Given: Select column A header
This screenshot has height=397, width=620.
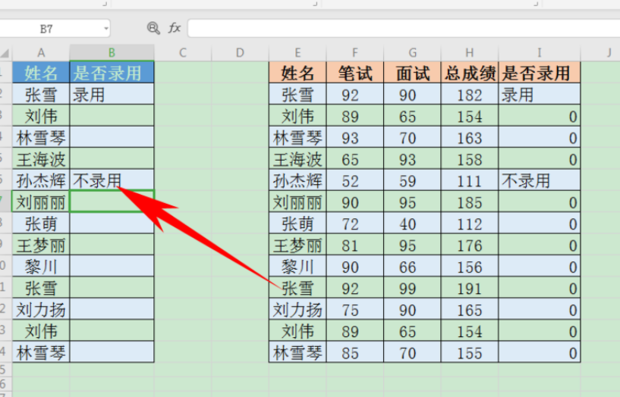Looking at the screenshot, I should 41,53.
